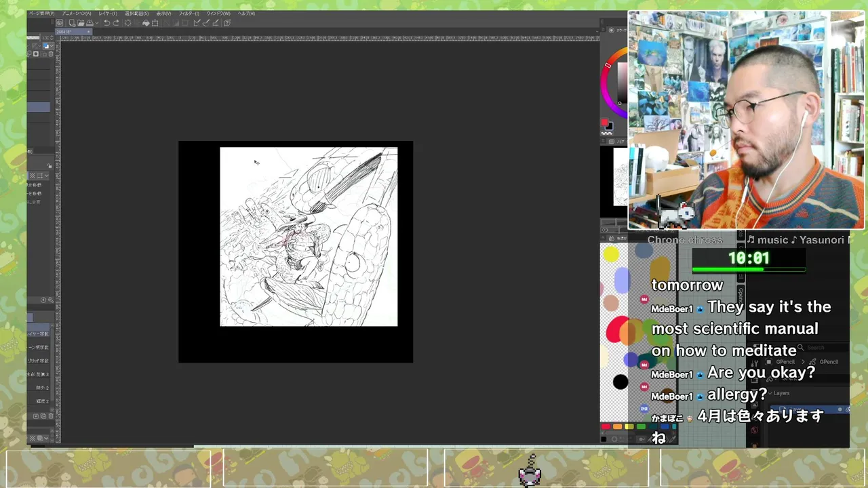
Task: Select the orange swatch in bottom color row
Action: 617,426
